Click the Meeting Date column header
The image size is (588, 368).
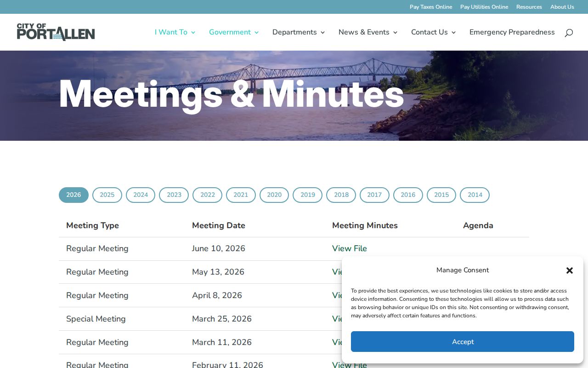coord(219,225)
